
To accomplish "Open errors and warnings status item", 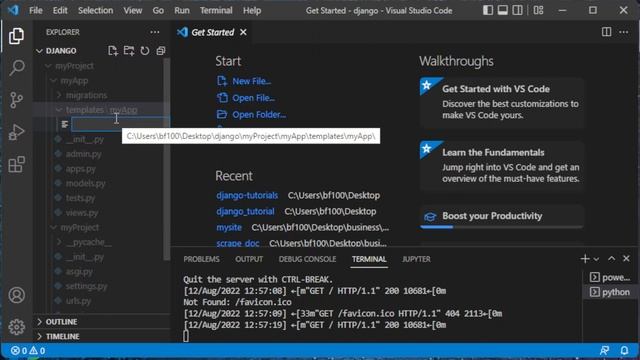I will pyautogui.click(x=28, y=351).
